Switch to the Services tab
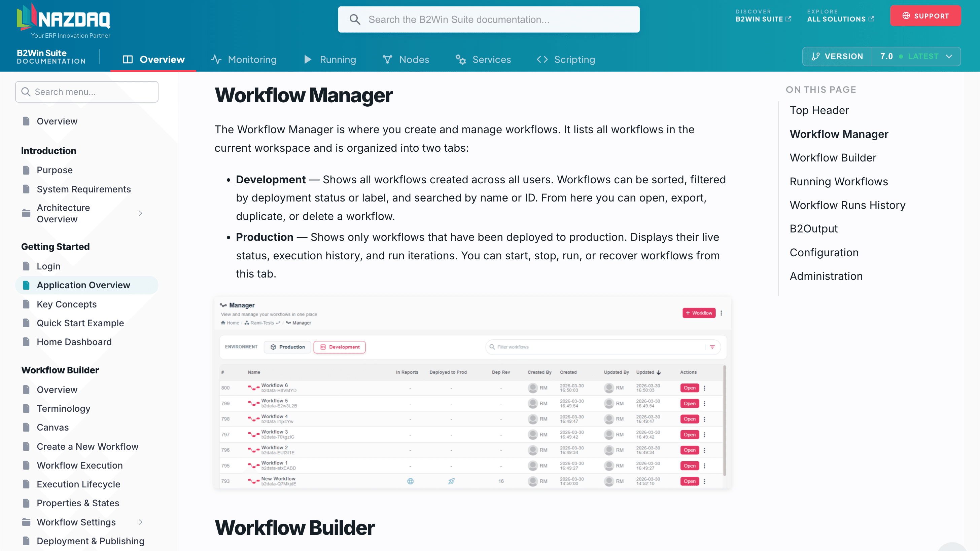The width and height of the screenshot is (980, 551). point(483,59)
